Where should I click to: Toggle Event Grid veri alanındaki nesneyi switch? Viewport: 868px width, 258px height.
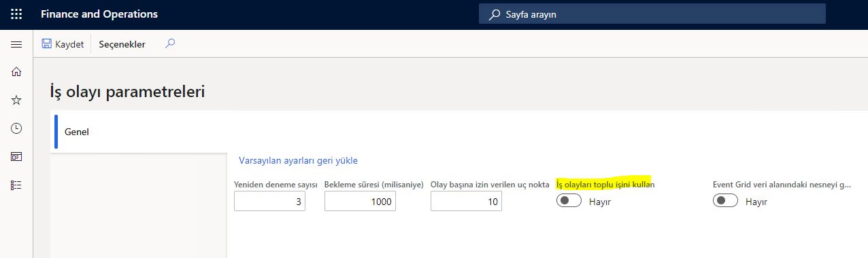[725, 201]
